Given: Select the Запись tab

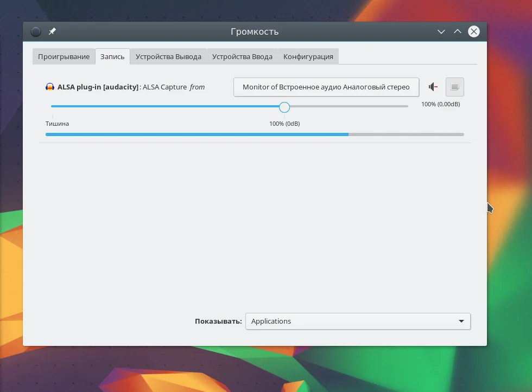Looking at the screenshot, I should point(112,56).
